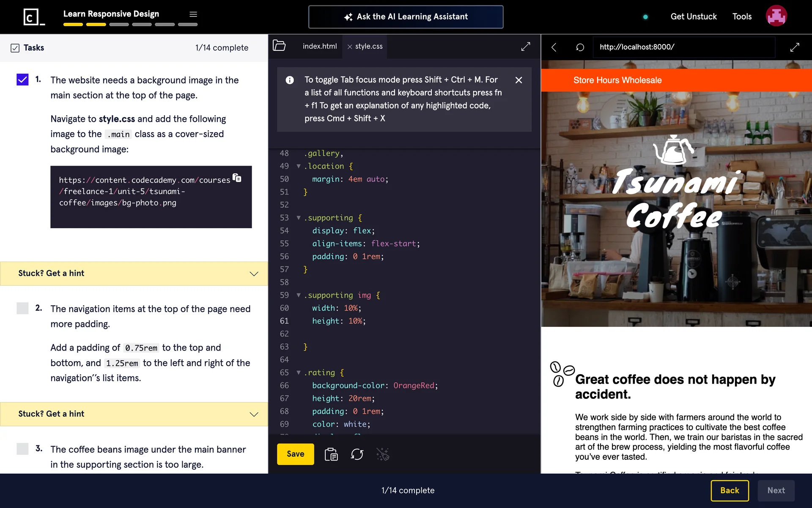Reset the code with the refresh icon
The width and height of the screenshot is (812, 508).
[x=357, y=454]
